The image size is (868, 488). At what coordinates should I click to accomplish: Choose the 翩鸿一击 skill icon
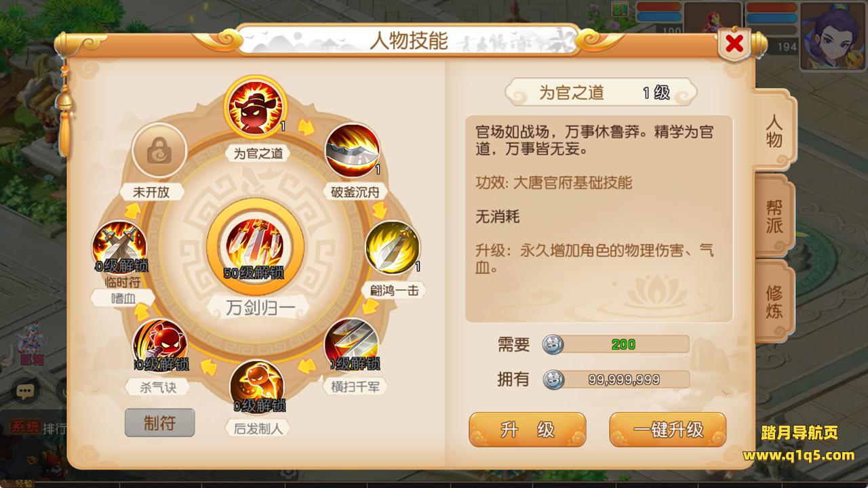click(x=393, y=247)
